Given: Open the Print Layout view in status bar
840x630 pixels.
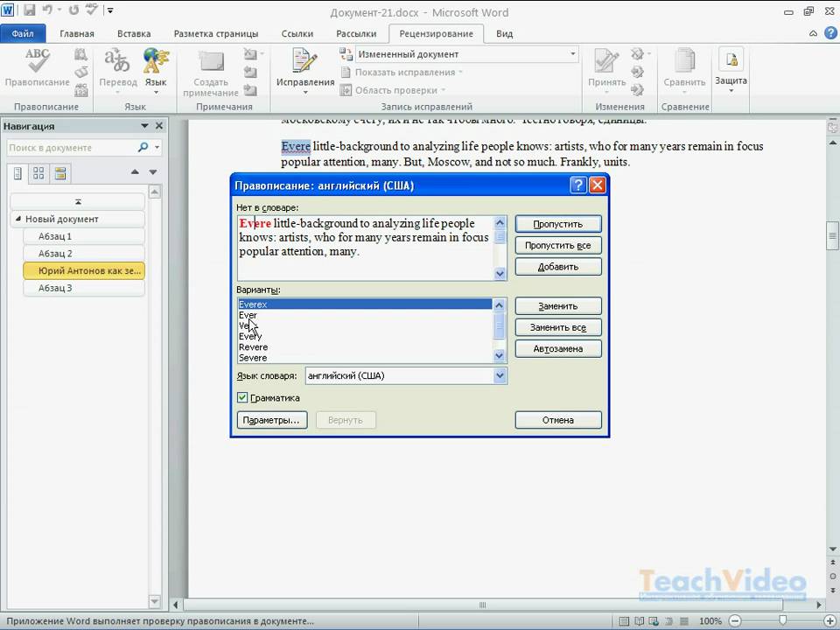Looking at the screenshot, I should point(624,621).
